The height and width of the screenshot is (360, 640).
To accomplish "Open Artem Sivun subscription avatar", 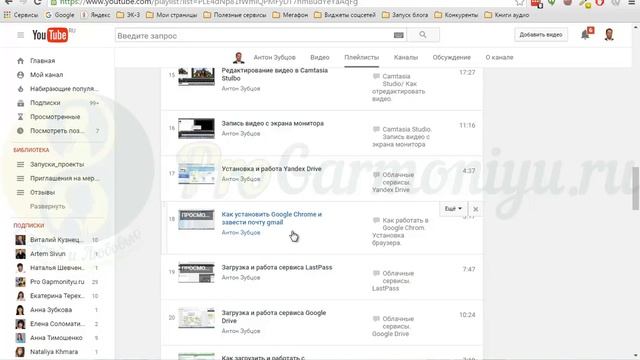I will click(20, 253).
